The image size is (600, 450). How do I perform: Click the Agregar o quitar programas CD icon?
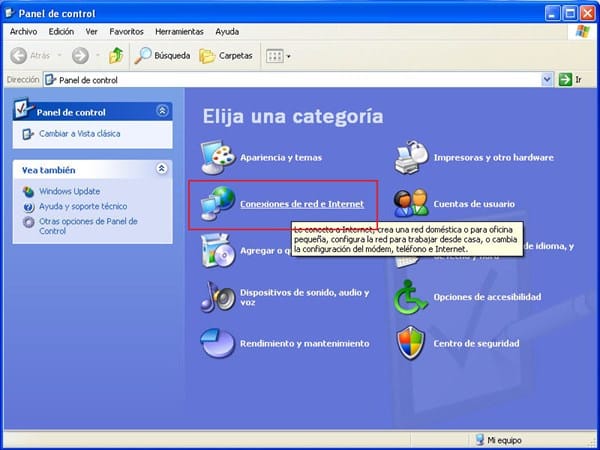coord(218,251)
